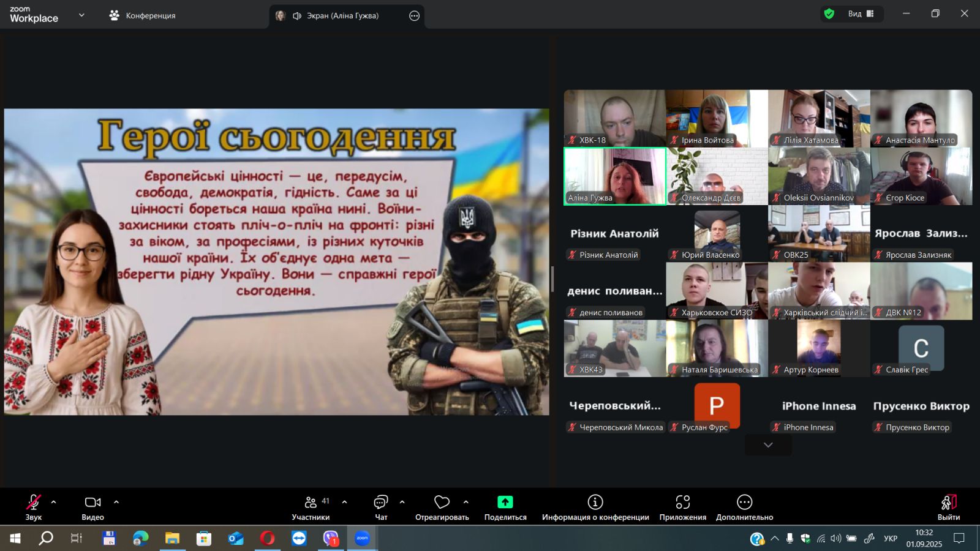Toggle camera with the Видео button
980x551 pixels.
[x=92, y=507]
